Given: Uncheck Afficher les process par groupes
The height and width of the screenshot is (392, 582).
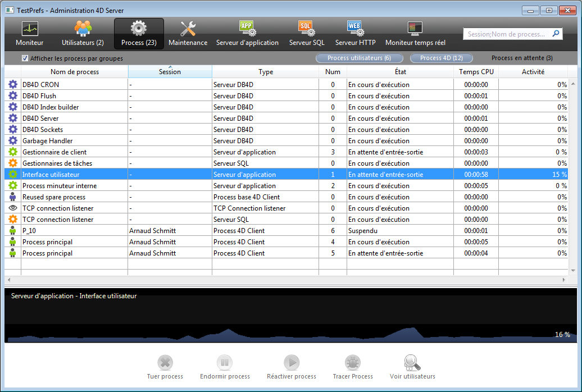Looking at the screenshot, I should (x=25, y=58).
